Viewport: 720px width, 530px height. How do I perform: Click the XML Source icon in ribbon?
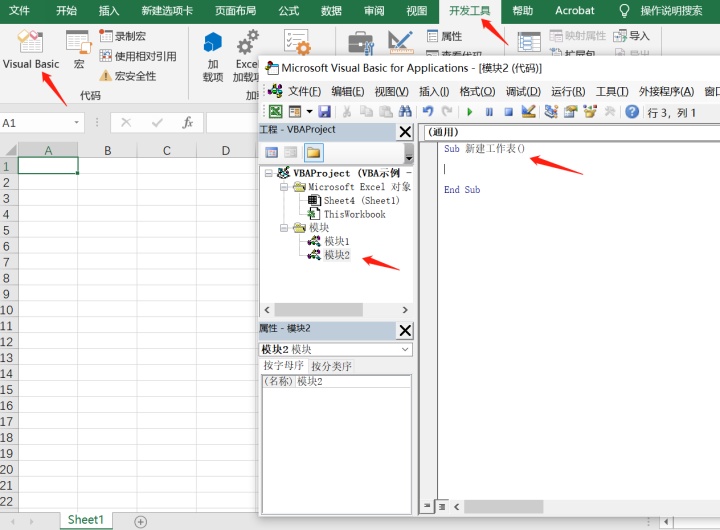(529, 42)
